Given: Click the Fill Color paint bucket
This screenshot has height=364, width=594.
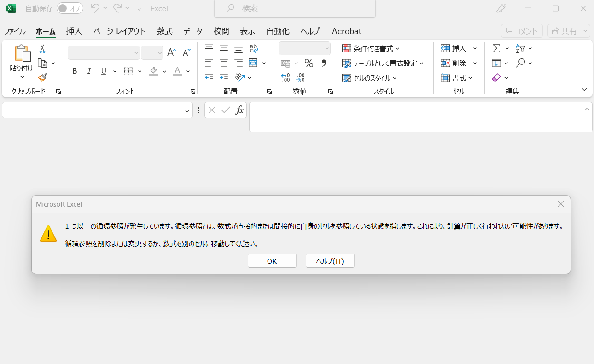Looking at the screenshot, I should point(154,71).
